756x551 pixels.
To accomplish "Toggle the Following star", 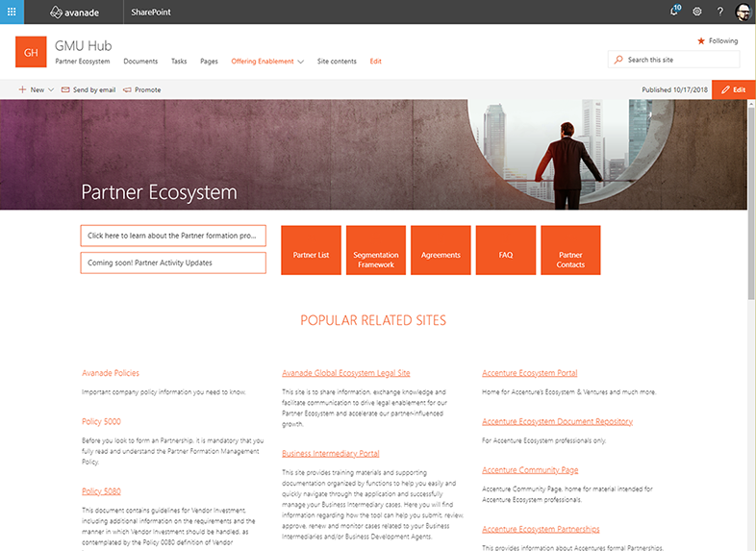I will pyautogui.click(x=717, y=40).
